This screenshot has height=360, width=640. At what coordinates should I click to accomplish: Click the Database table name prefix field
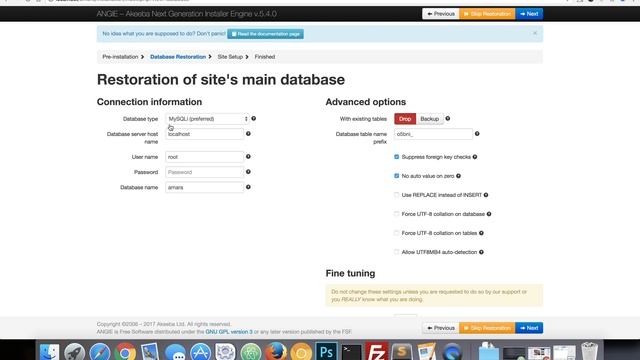click(433, 134)
